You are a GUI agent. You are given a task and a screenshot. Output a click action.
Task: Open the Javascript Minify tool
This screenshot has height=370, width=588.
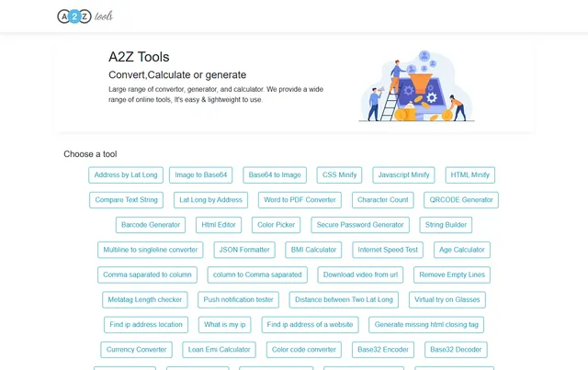coord(403,175)
